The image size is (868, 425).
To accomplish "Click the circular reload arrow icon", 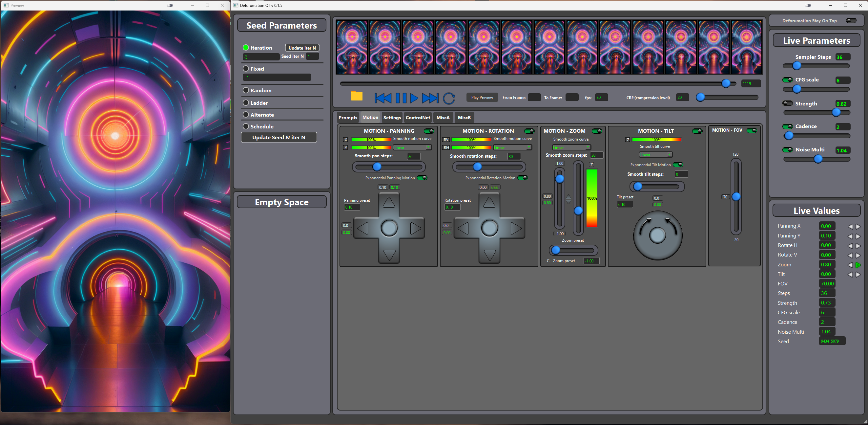I will tap(449, 98).
